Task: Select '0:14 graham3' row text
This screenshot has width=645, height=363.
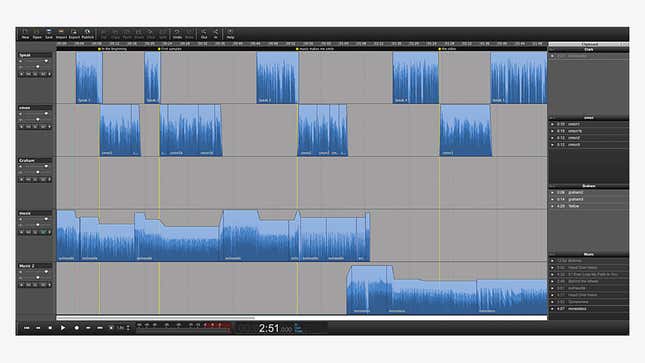Action: click(x=570, y=199)
